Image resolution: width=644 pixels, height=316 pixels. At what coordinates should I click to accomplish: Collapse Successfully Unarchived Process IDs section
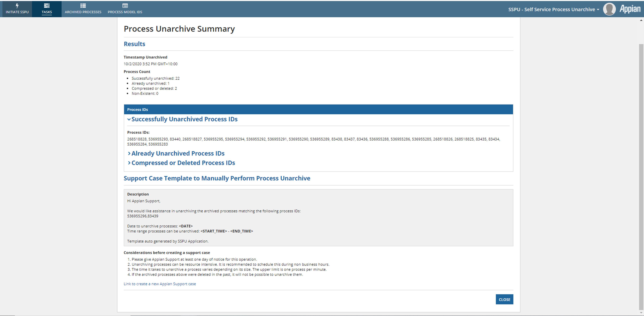(x=182, y=119)
